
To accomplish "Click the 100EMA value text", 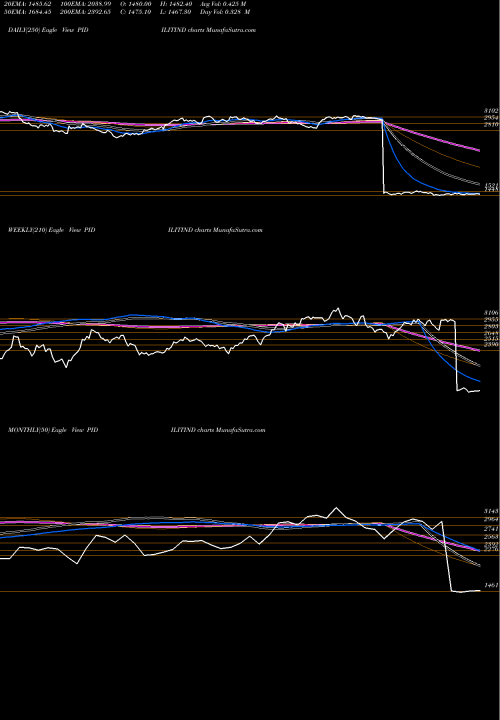I will coord(85,4).
